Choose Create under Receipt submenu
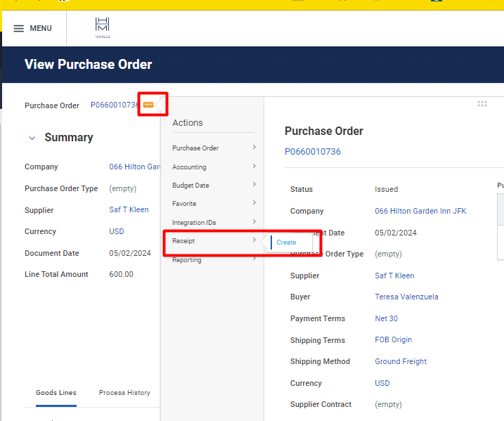Screen dimensions: 504x421 (286, 242)
